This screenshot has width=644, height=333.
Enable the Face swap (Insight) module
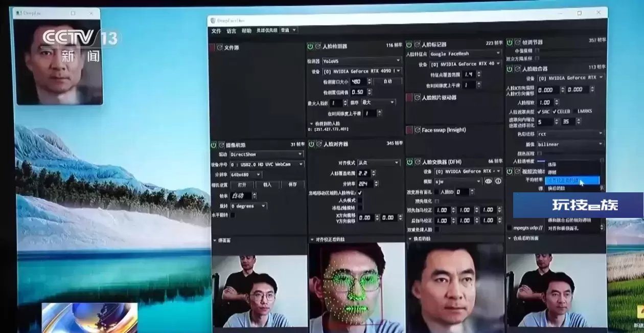click(x=409, y=130)
